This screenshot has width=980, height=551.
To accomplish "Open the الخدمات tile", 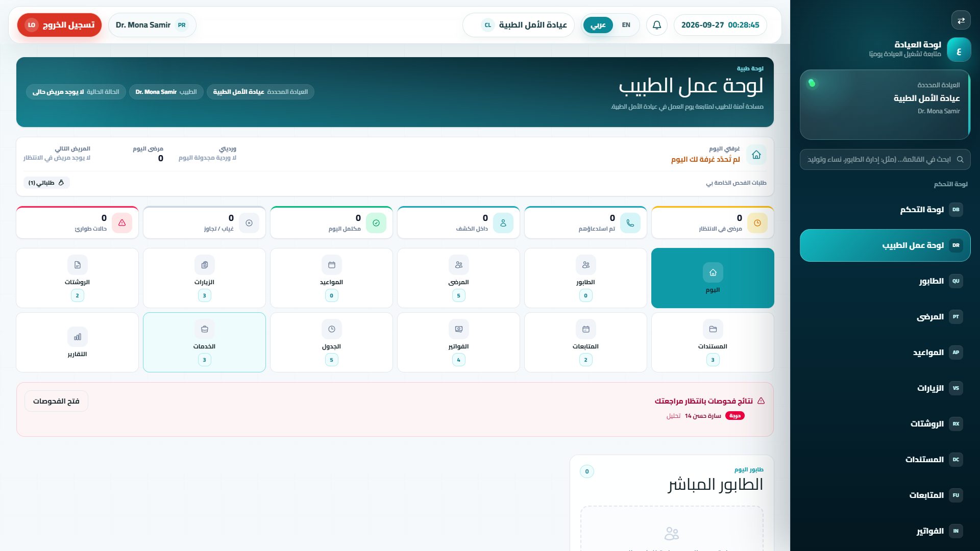I will coord(204,342).
